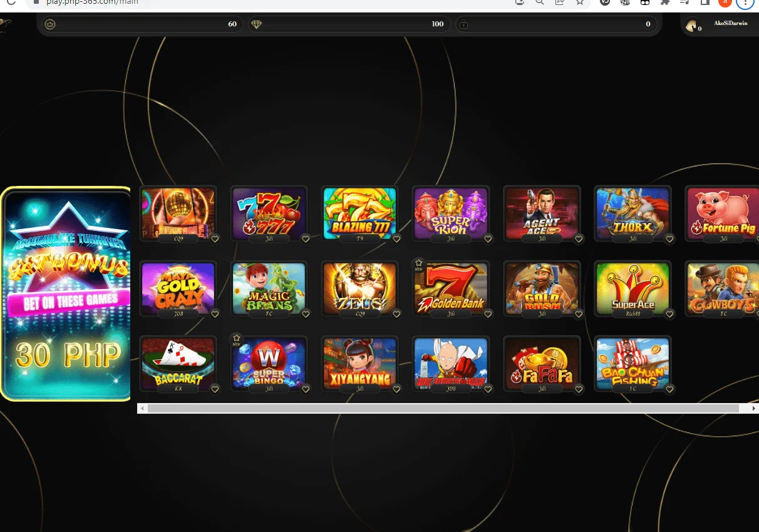Image resolution: width=759 pixels, height=532 pixels.
Task: Bookmark this page with star icon
Action: click(x=580, y=3)
